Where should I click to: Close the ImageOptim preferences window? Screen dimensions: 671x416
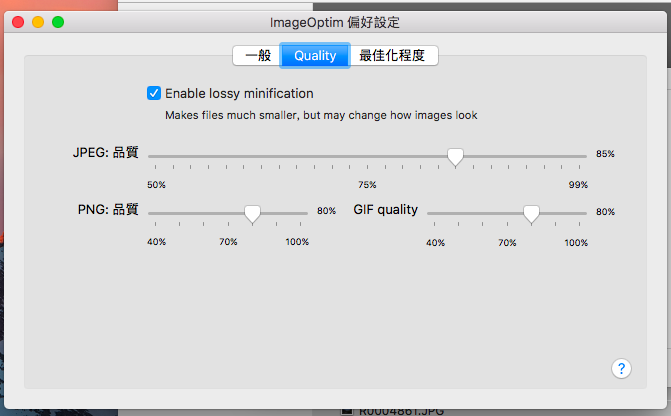[18, 22]
